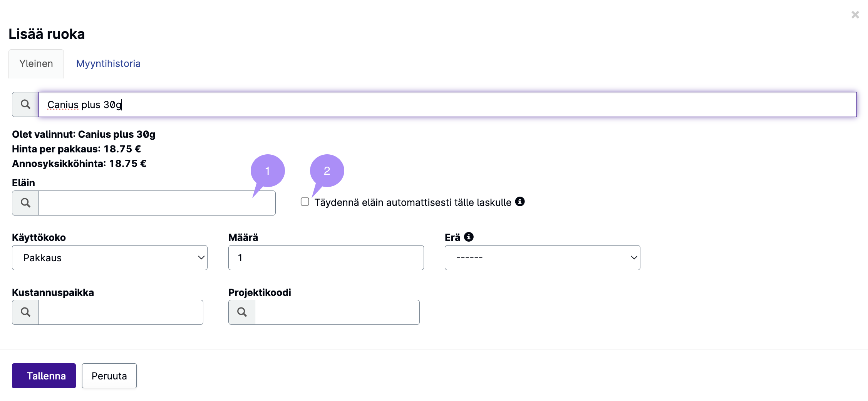The width and height of the screenshot is (868, 401).
Task: Click the Projektikoodi search magnifier icon
Action: click(242, 312)
